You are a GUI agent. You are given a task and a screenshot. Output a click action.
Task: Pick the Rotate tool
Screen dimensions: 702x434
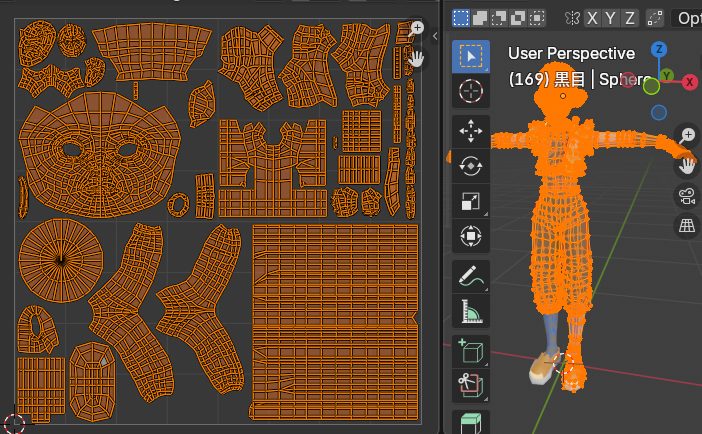(471, 166)
